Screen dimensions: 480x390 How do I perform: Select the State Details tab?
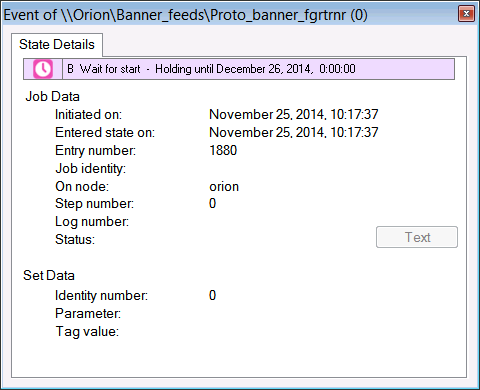point(57,44)
